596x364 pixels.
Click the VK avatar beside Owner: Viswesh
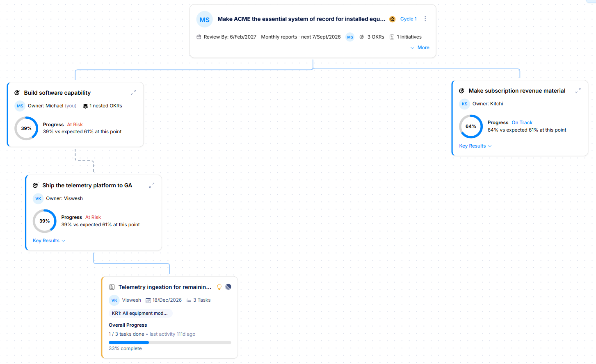(x=38, y=198)
